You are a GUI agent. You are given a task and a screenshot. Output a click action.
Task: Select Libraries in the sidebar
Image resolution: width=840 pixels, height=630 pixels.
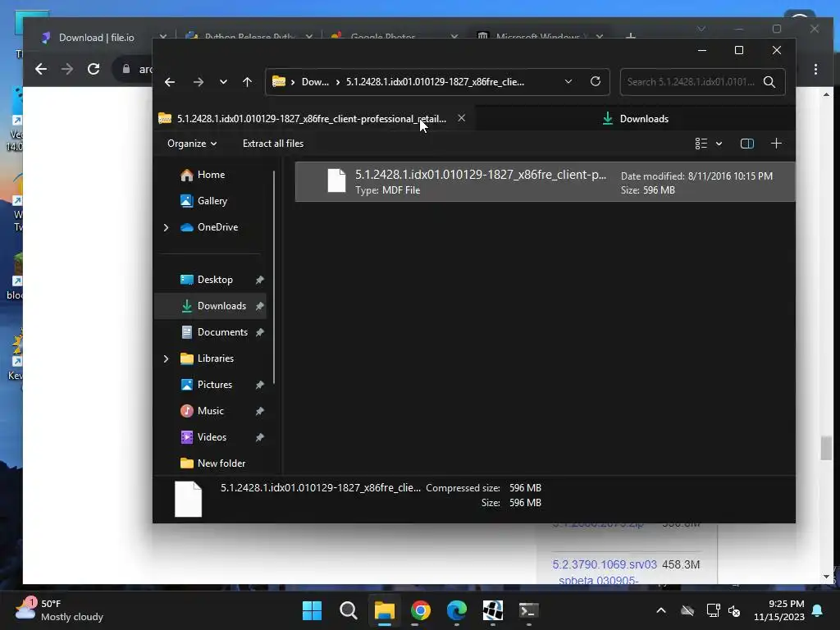[216, 358]
